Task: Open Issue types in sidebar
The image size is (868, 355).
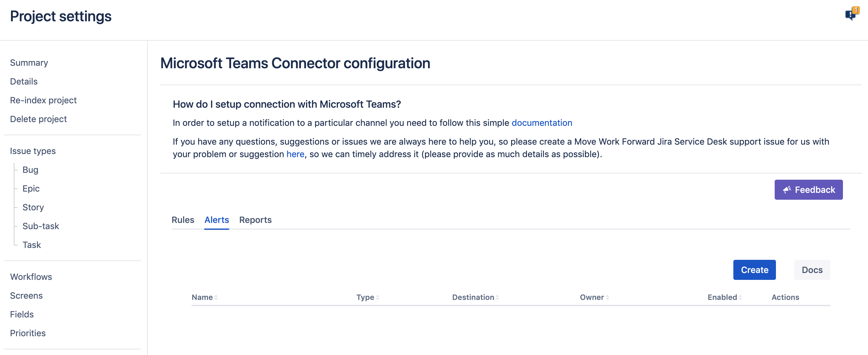Action: coord(33,151)
